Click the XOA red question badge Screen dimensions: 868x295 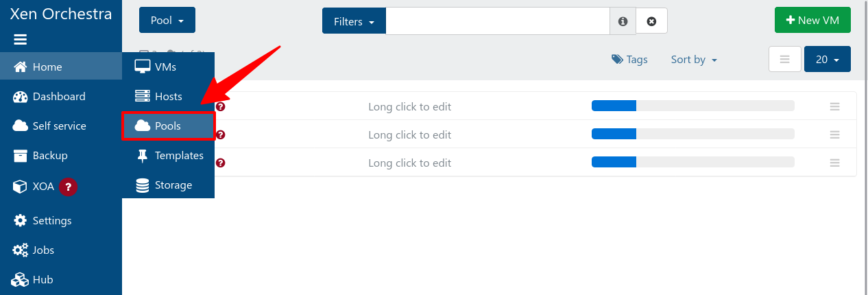pos(67,186)
